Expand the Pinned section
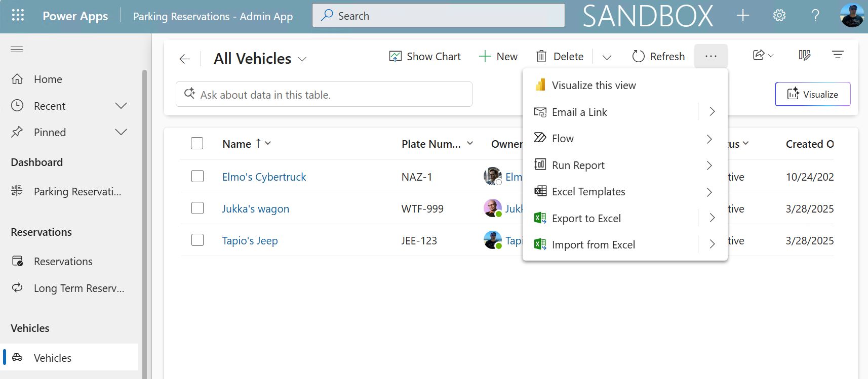 [121, 132]
